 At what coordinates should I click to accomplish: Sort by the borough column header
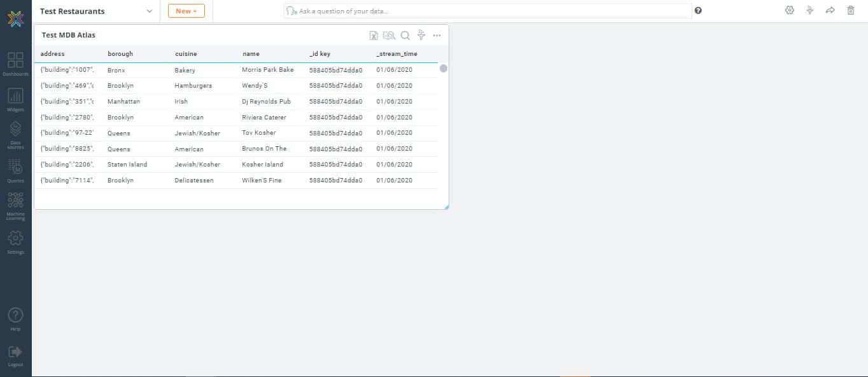(120, 54)
